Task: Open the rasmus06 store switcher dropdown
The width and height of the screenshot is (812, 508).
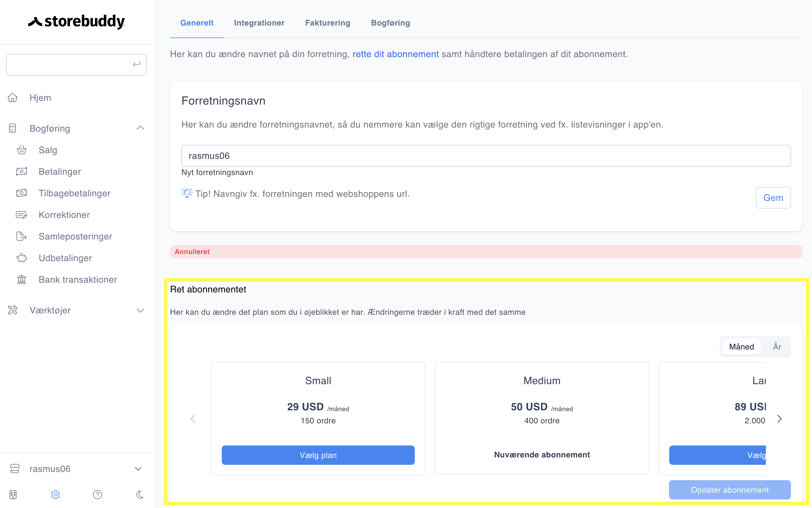Action: tap(138, 469)
